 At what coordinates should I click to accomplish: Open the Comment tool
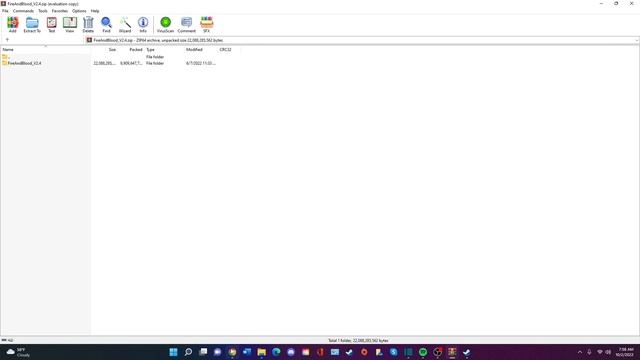187,24
